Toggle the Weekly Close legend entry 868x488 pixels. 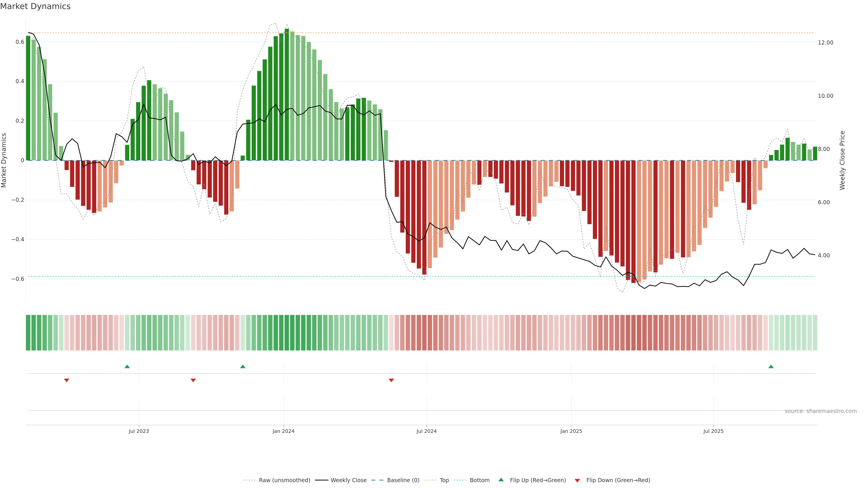[x=348, y=480]
